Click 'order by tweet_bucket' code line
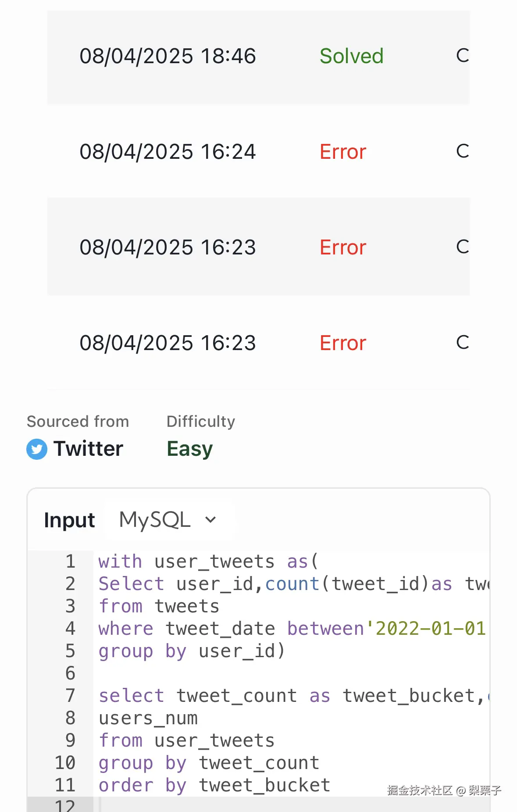 (214, 785)
